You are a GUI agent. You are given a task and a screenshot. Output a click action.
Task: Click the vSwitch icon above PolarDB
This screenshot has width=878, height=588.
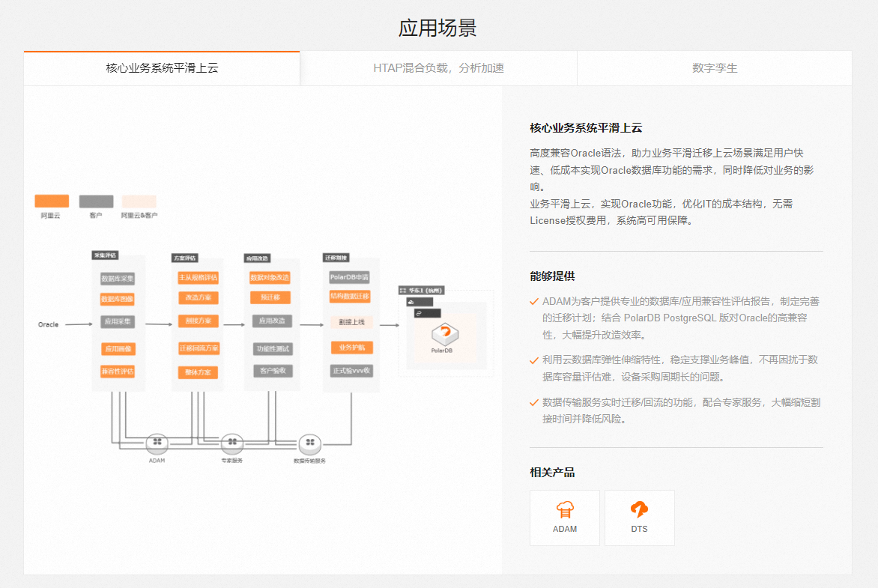coord(419,313)
